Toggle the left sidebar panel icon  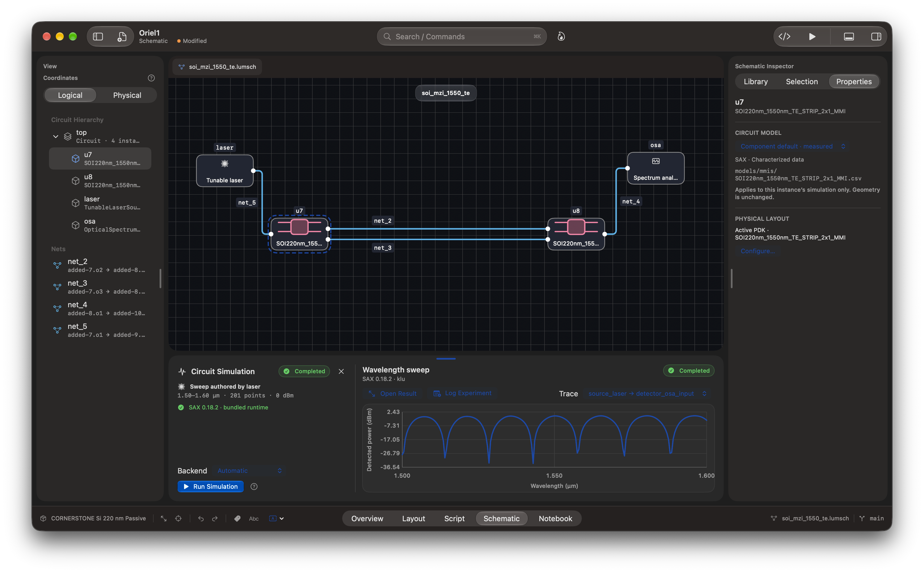[x=98, y=36]
